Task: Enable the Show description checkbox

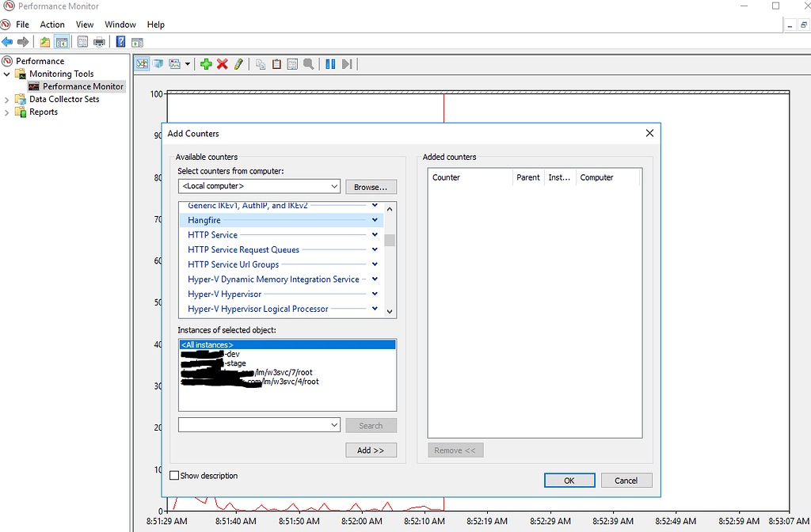Action: coord(173,475)
